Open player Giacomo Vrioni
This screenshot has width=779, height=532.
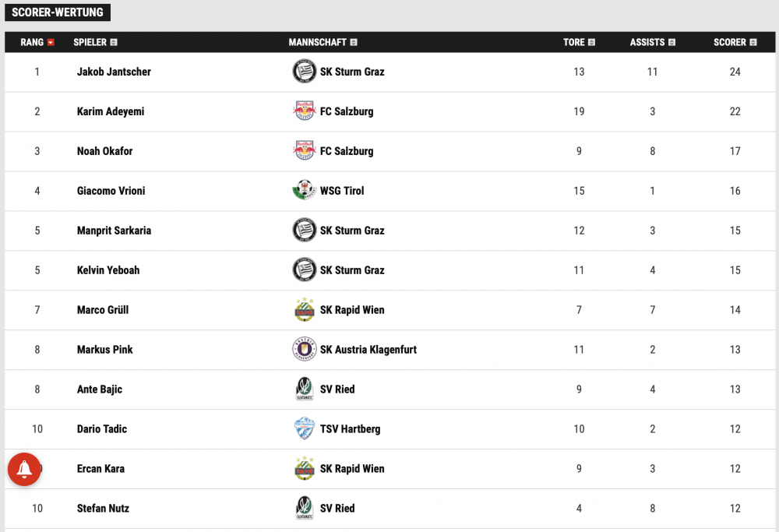tap(111, 191)
